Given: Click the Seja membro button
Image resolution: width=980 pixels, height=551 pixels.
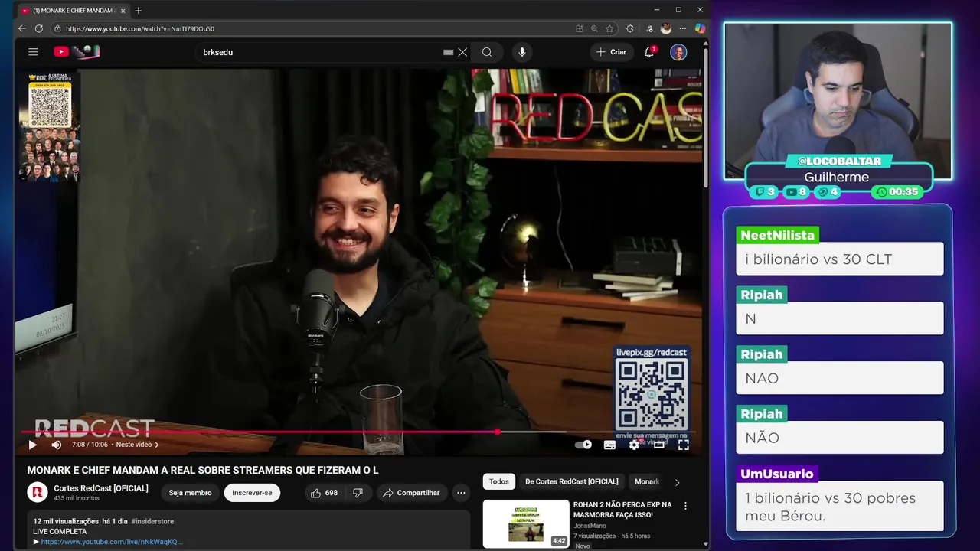Looking at the screenshot, I should pos(190,493).
